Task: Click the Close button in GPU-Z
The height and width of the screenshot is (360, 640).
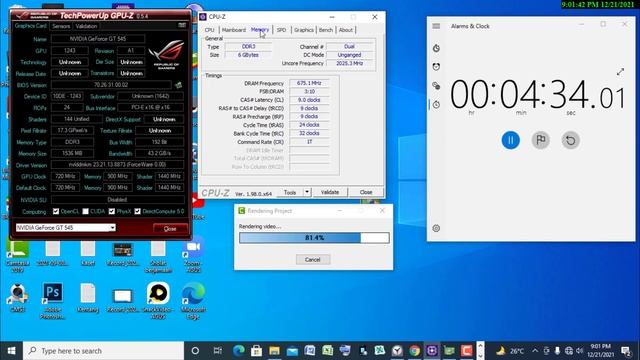Action: [x=170, y=229]
